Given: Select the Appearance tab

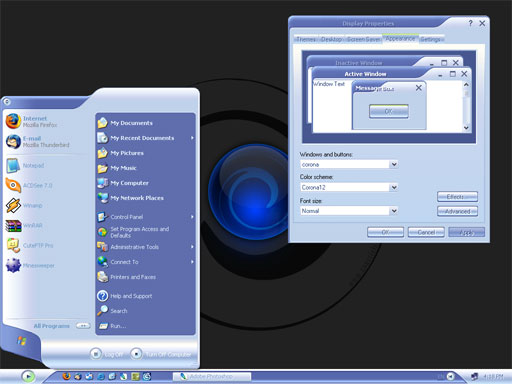Looking at the screenshot, I should pos(400,38).
